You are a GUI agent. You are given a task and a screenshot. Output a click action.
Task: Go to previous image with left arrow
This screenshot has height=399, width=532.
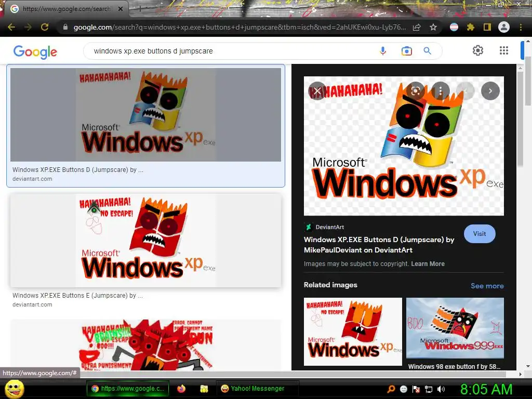point(465,91)
